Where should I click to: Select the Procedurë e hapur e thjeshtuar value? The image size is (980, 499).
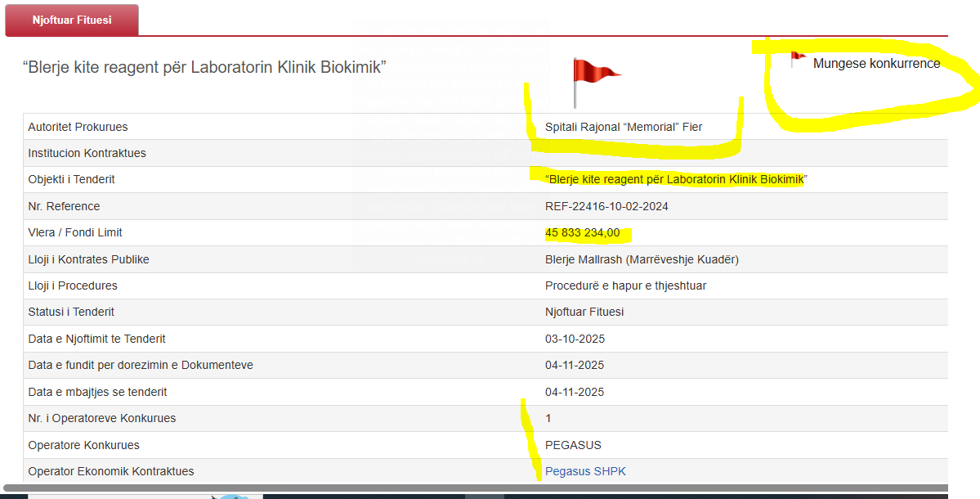point(625,285)
